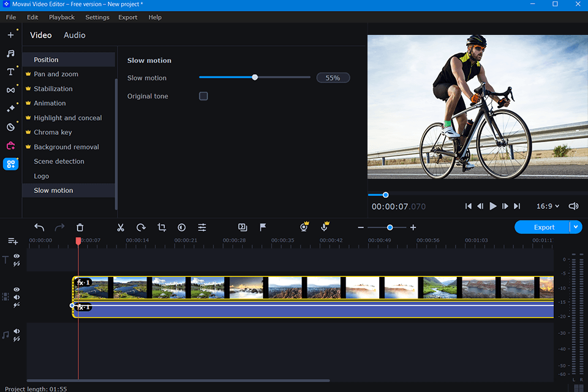
Task: Switch to the Audio tab
Action: click(75, 36)
